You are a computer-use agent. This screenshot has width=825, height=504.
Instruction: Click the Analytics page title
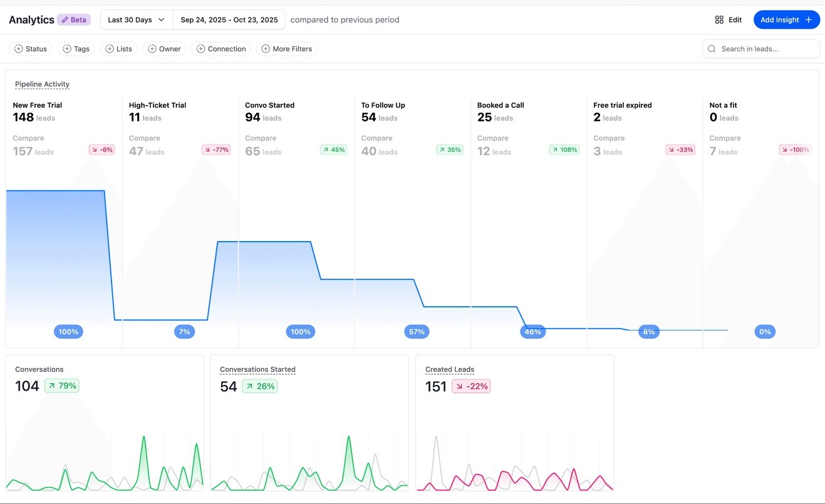31,20
